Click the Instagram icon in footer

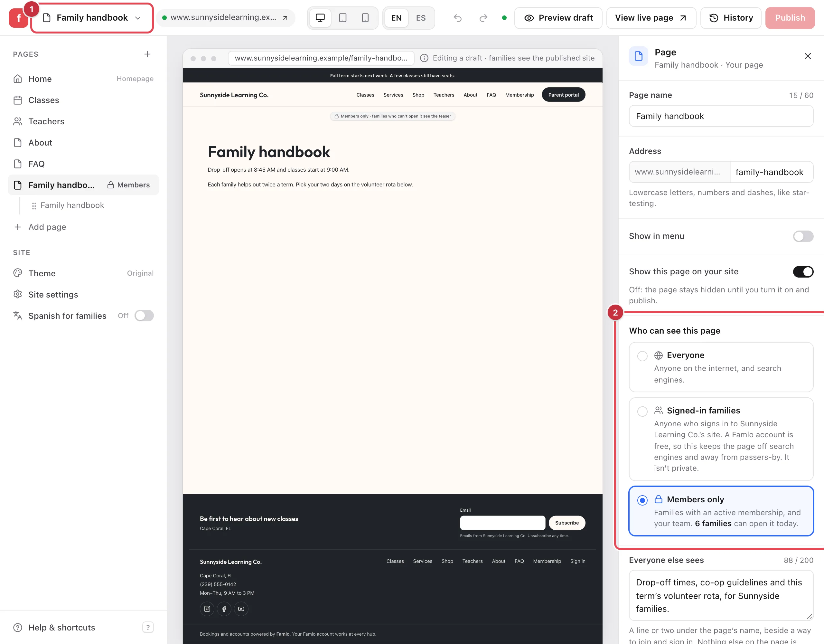207,609
